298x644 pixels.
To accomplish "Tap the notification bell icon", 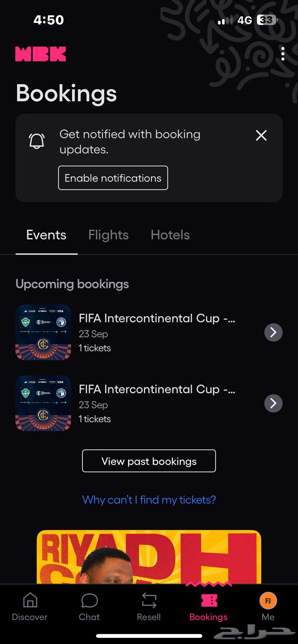I will (x=37, y=141).
